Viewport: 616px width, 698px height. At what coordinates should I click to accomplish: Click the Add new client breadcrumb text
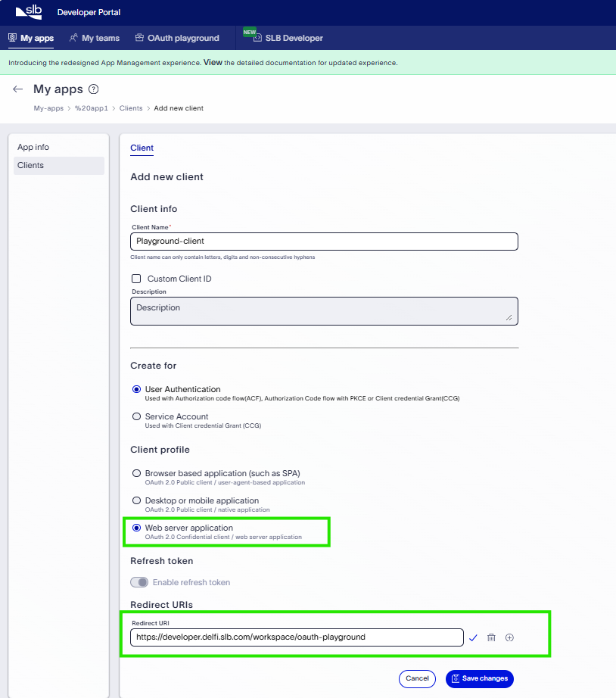tap(179, 108)
